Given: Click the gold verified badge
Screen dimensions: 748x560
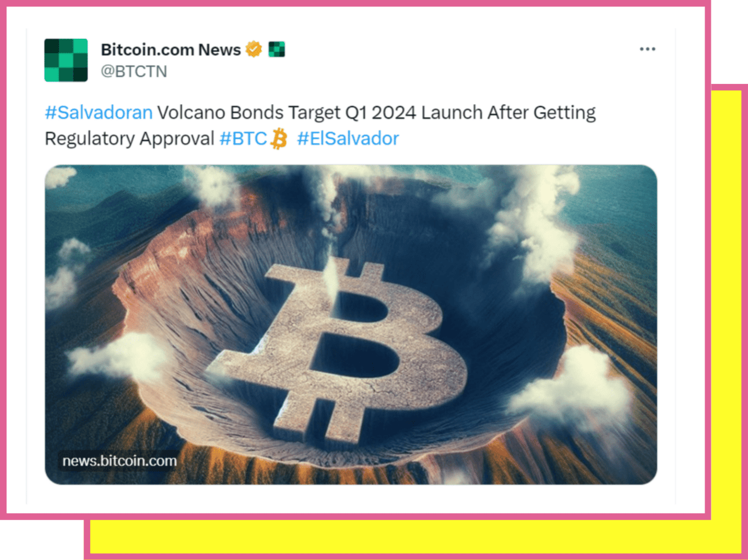Looking at the screenshot, I should pyautogui.click(x=254, y=49).
